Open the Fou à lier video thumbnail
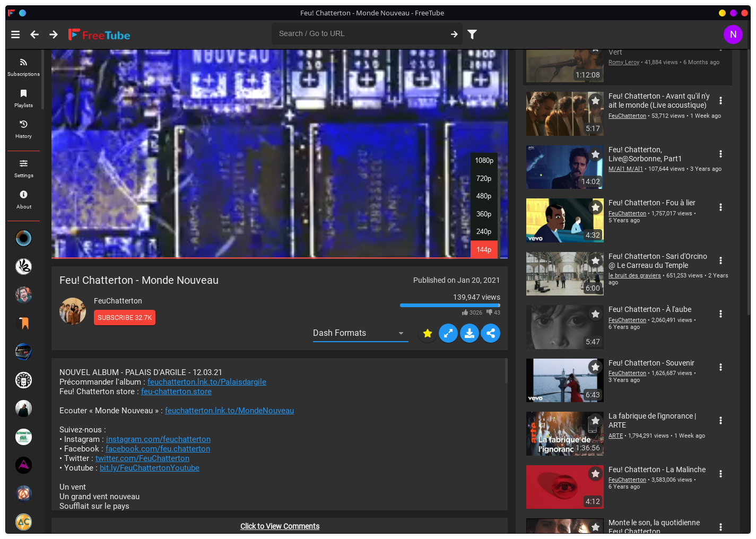 pos(565,220)
